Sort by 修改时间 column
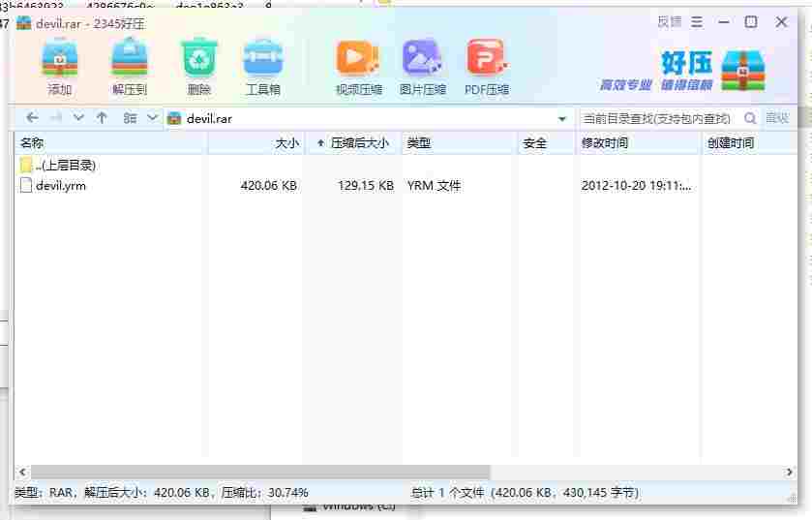The width and height of the screenshot is (812, 520). [638, 143]
